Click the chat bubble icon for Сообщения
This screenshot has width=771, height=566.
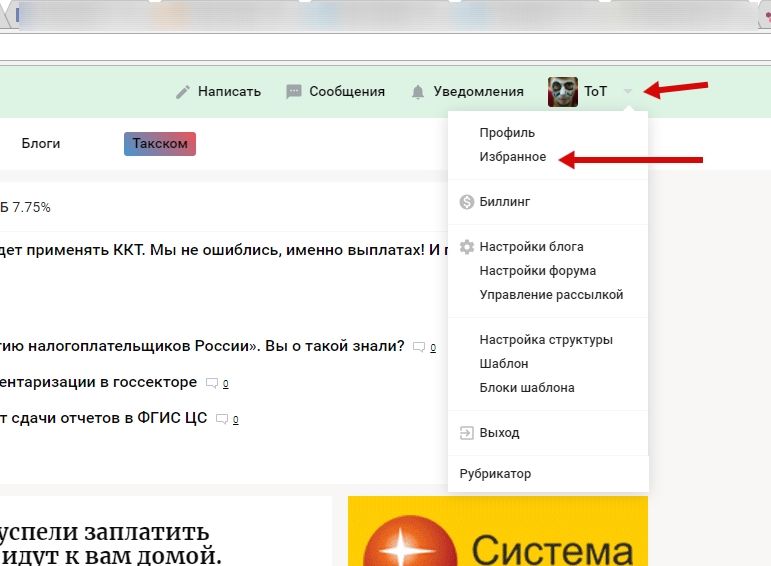(294, 92)
